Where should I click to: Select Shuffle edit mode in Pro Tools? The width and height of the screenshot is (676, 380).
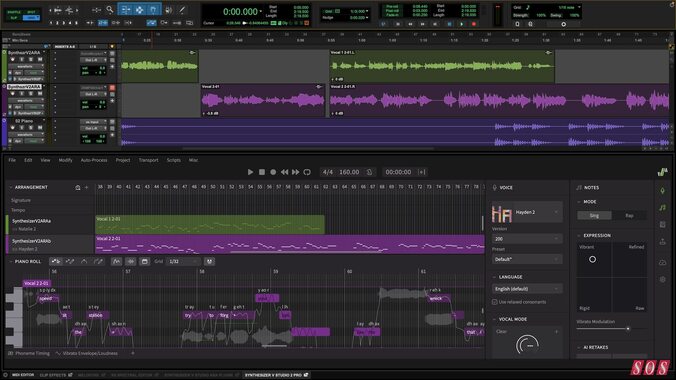14,12
